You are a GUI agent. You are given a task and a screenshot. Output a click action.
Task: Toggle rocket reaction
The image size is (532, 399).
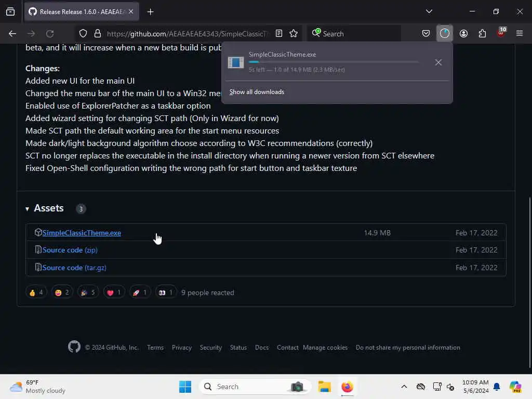click(x=140, y=292)
